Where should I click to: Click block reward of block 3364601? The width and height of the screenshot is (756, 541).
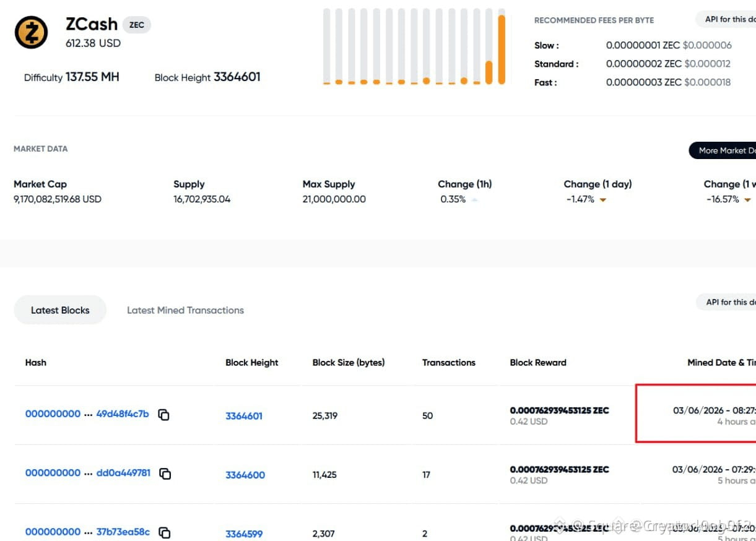[x=559, y=410]
